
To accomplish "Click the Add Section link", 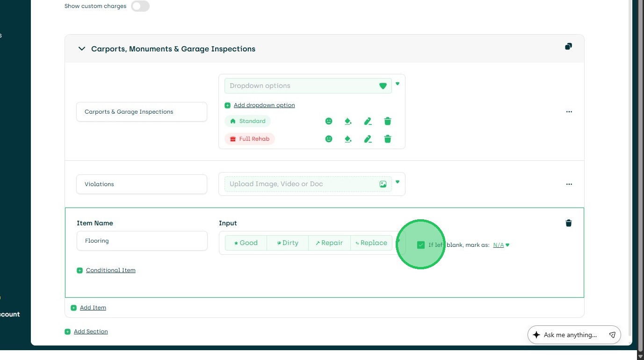I will click(90, 331).
